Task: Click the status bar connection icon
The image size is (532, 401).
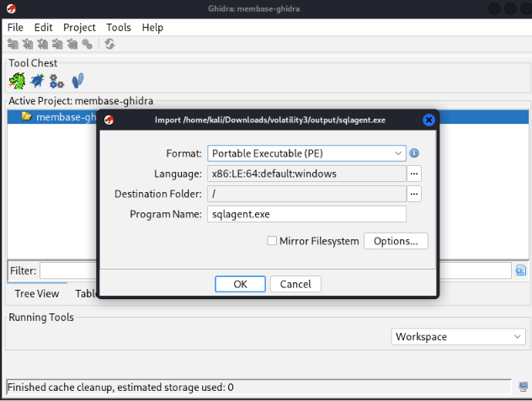Action: coord(524,387)
